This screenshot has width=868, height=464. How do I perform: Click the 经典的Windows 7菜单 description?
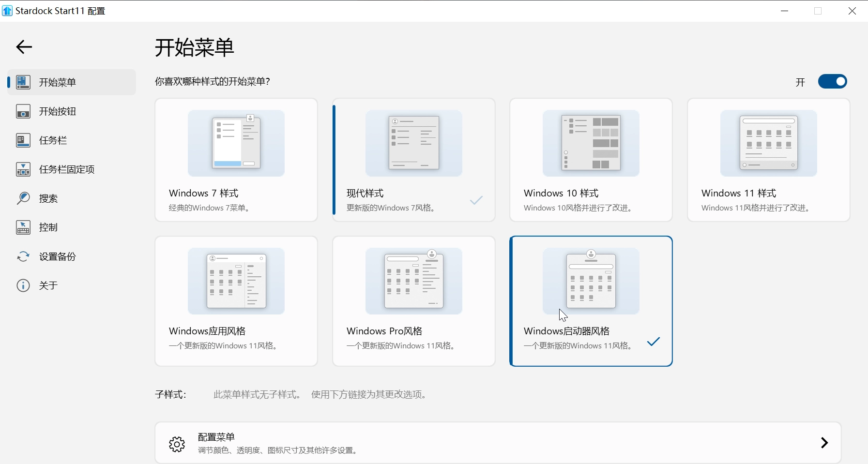click(209, 208)
